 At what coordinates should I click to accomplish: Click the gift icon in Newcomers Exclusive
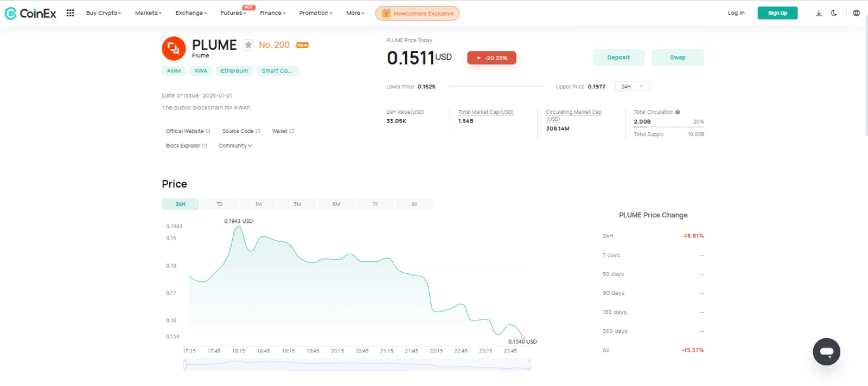(x=386, y=13)
